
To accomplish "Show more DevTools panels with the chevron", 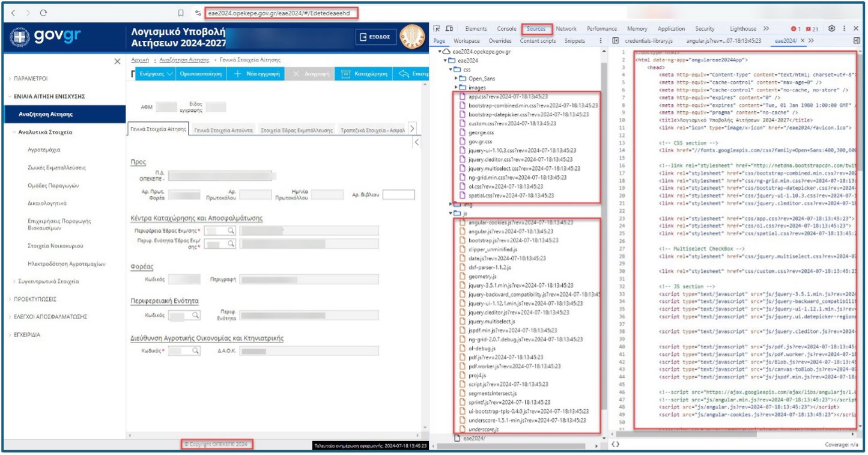I will [766, 28].
